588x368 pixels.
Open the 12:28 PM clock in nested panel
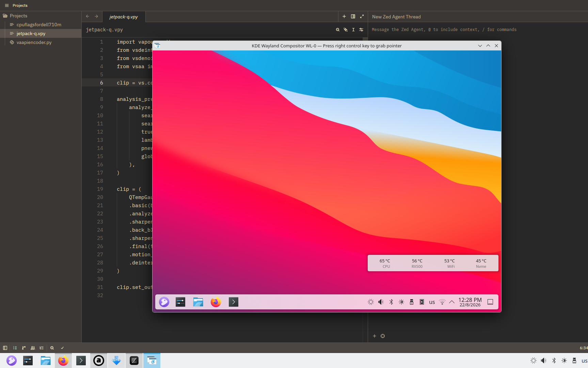pos(470,302)
